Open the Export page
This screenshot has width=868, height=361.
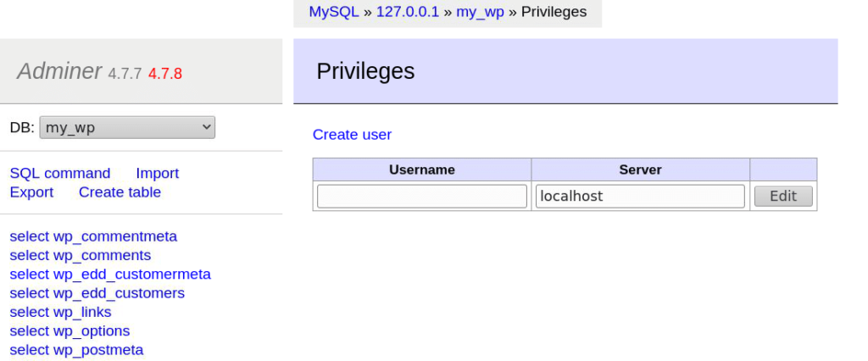coord(31,192)
